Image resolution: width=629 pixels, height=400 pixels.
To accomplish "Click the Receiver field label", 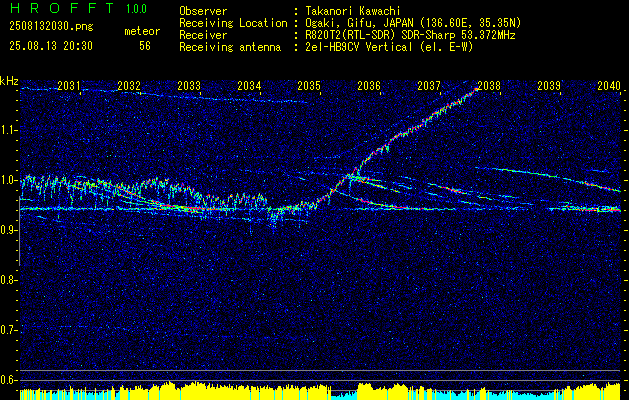I will pos(203,35).
